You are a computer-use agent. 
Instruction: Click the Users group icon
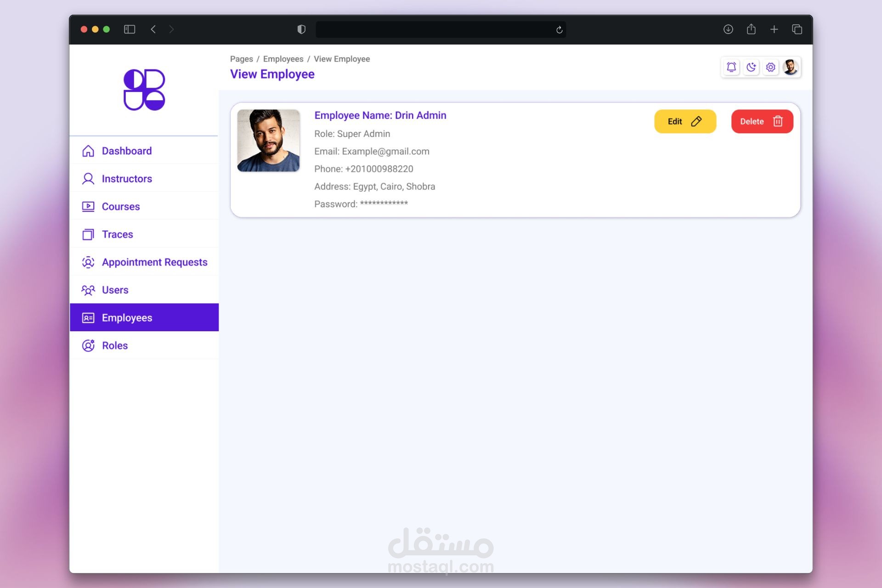88,290
